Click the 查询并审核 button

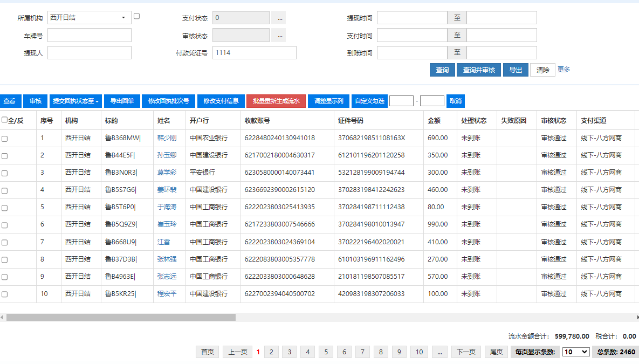(x=479, y=70)
